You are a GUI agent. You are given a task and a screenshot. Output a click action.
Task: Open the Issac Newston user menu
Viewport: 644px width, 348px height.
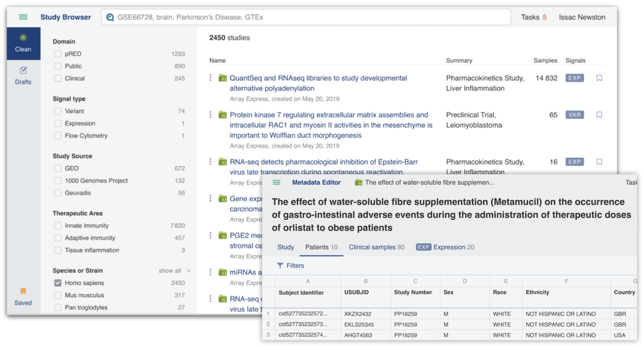pos(582,17)
